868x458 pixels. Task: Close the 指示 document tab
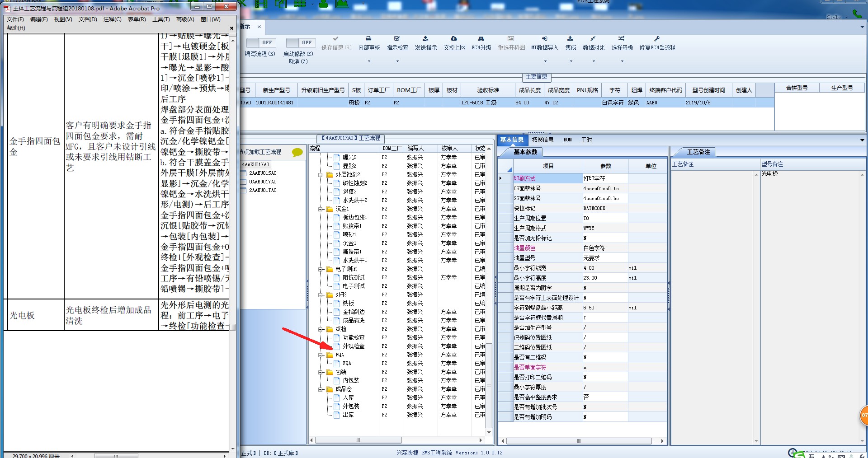click(x=259, y=27)
